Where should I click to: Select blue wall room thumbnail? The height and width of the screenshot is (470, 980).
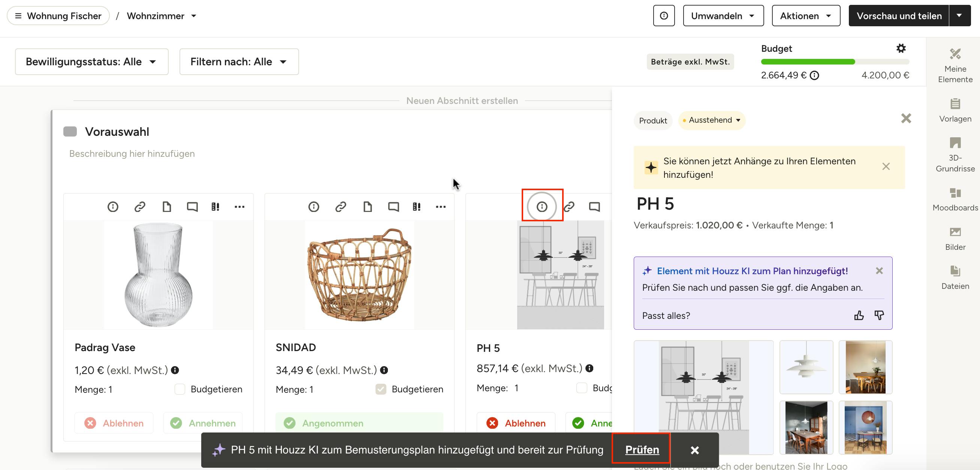[x=865, y=427]
